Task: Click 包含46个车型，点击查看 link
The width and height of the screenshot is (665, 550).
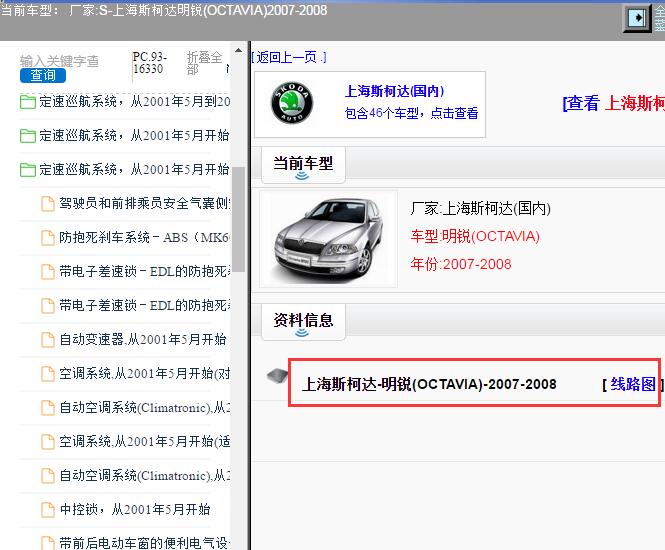Action: 411,113
